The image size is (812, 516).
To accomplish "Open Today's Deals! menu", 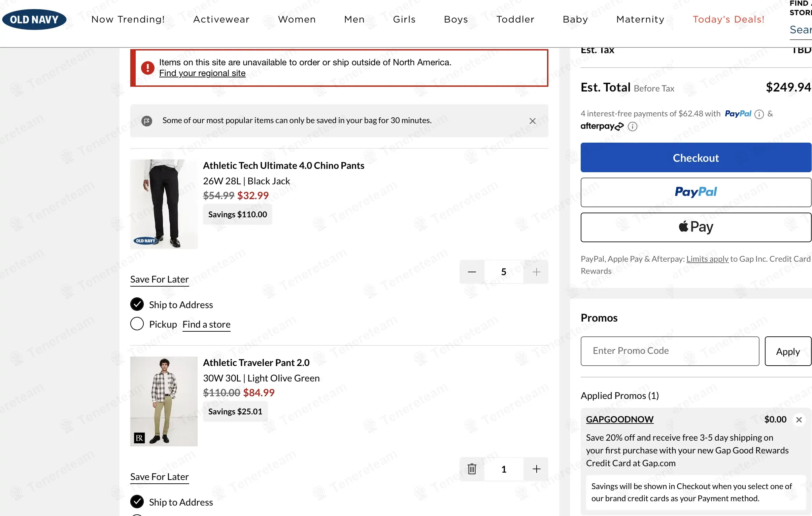I will coord(729,19).
